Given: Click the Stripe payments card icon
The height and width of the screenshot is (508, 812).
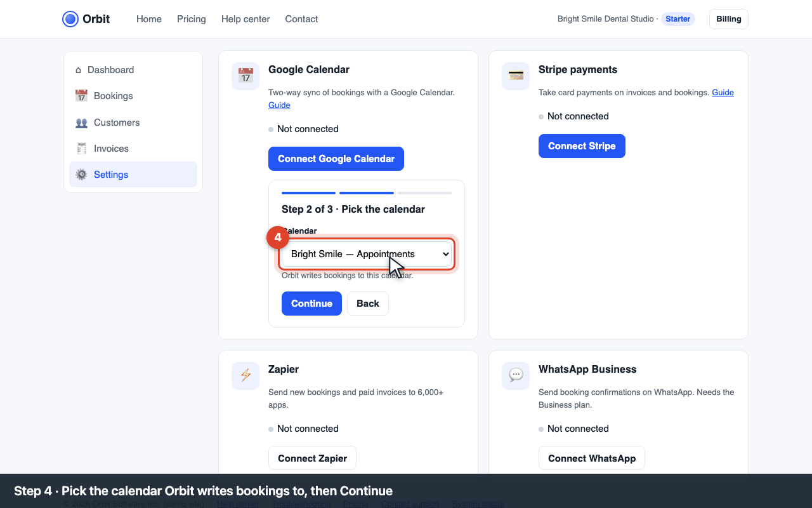Looking at the screenshot, I should click(x=516, y=76).
